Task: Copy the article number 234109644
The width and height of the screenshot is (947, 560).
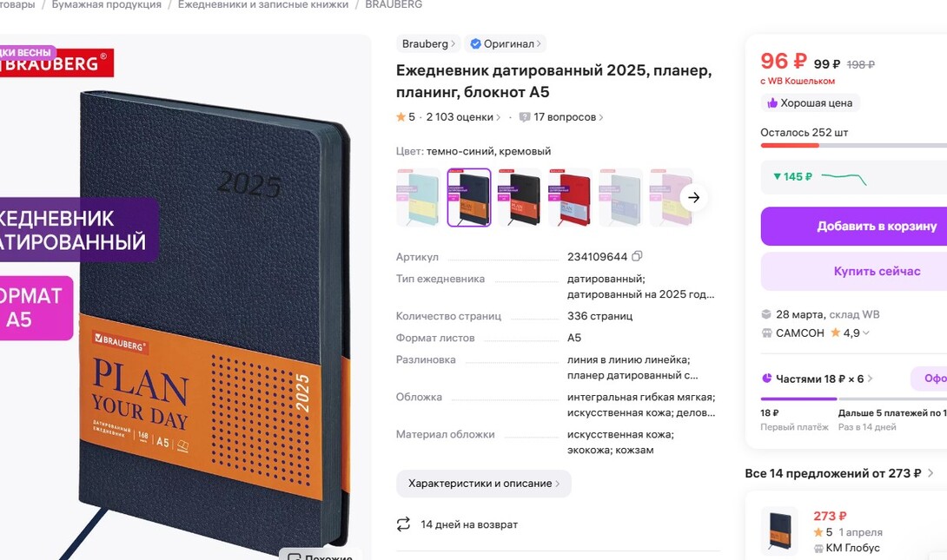Action: click(637, 256)
